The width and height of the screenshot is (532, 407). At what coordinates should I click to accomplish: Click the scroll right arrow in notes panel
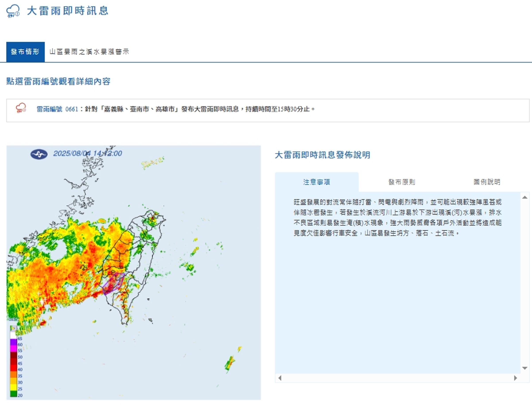pos(516,378)
